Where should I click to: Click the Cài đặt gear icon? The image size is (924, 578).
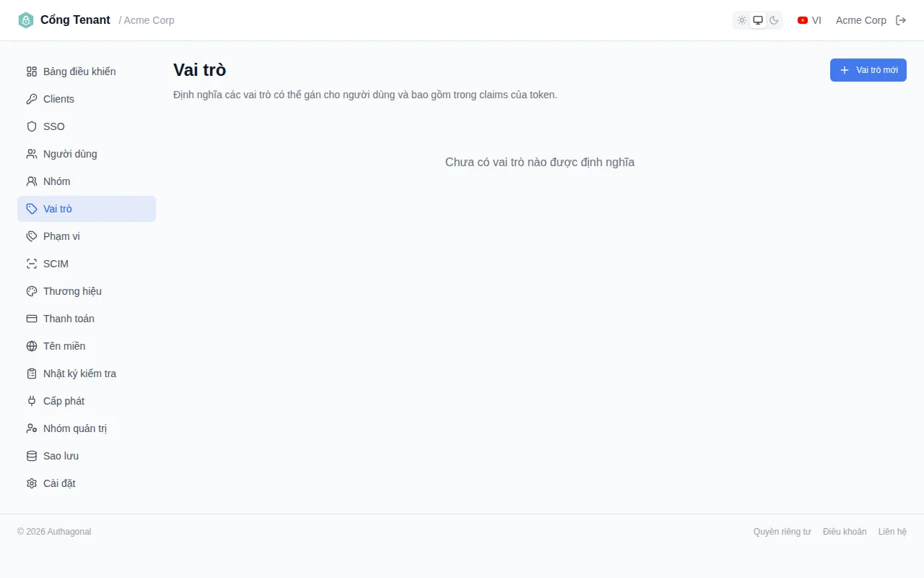tap(32, 483)
